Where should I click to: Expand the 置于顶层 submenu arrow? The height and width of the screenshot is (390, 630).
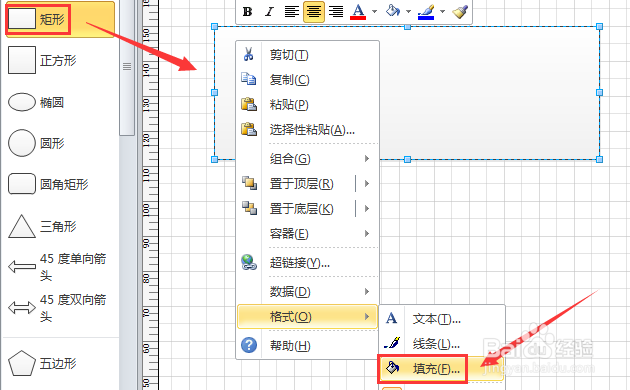[367, 184]
